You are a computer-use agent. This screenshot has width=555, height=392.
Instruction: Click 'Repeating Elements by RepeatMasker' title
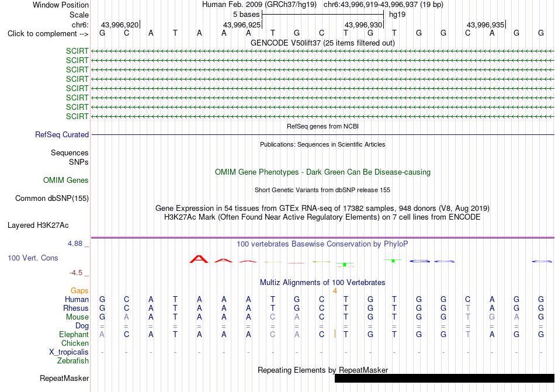(x=322, y=370)
